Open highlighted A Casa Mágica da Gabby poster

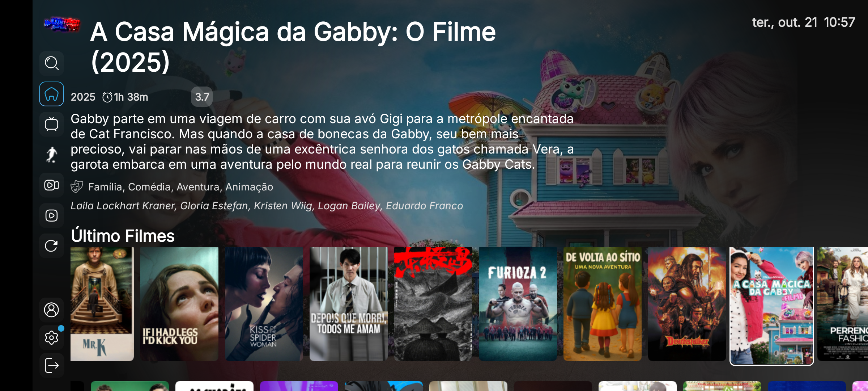[x=772, y=306]
